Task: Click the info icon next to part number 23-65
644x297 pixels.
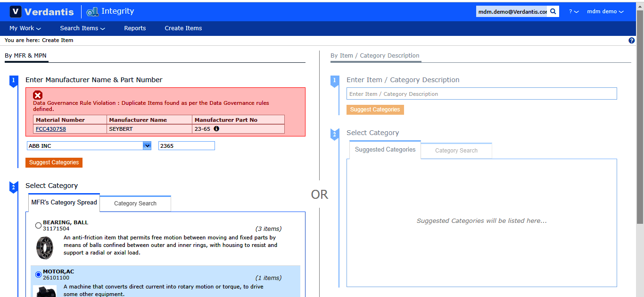Action: click(x=216, y=128)
